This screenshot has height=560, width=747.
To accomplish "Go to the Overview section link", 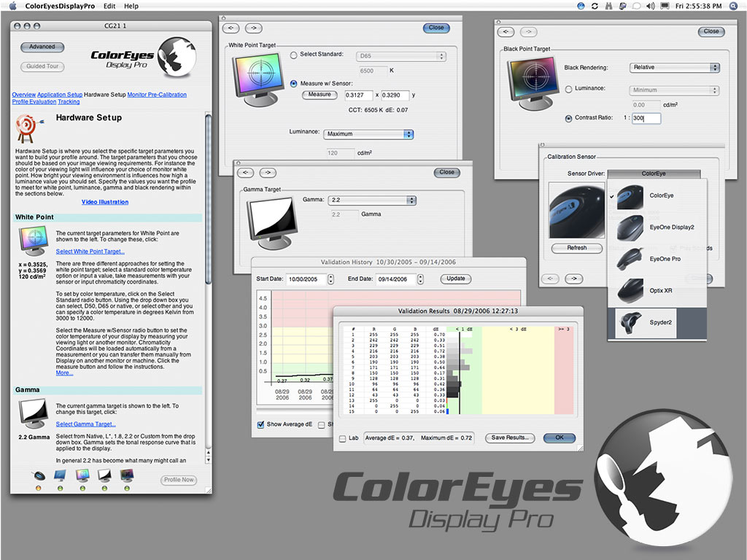I will click(x=24, y=95).
